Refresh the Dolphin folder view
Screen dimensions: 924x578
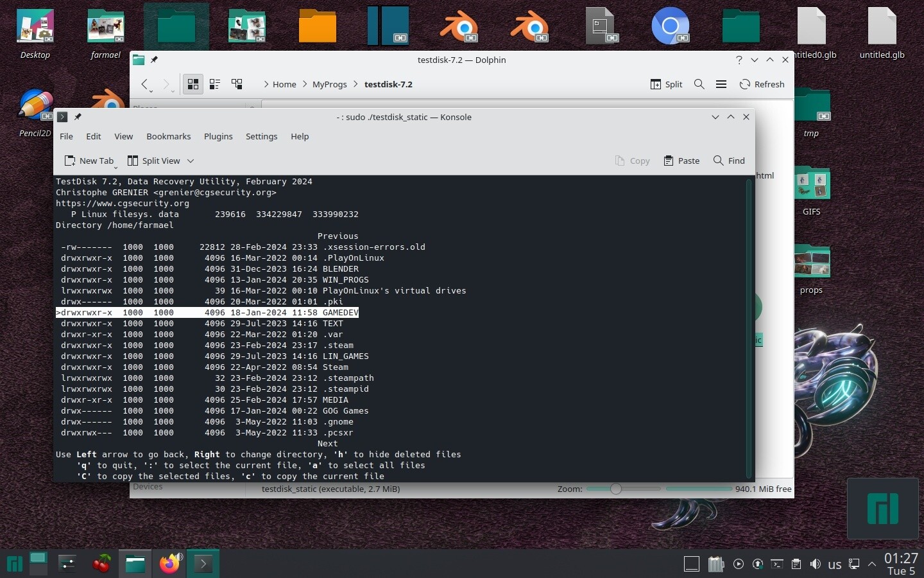tap(762, 84)
